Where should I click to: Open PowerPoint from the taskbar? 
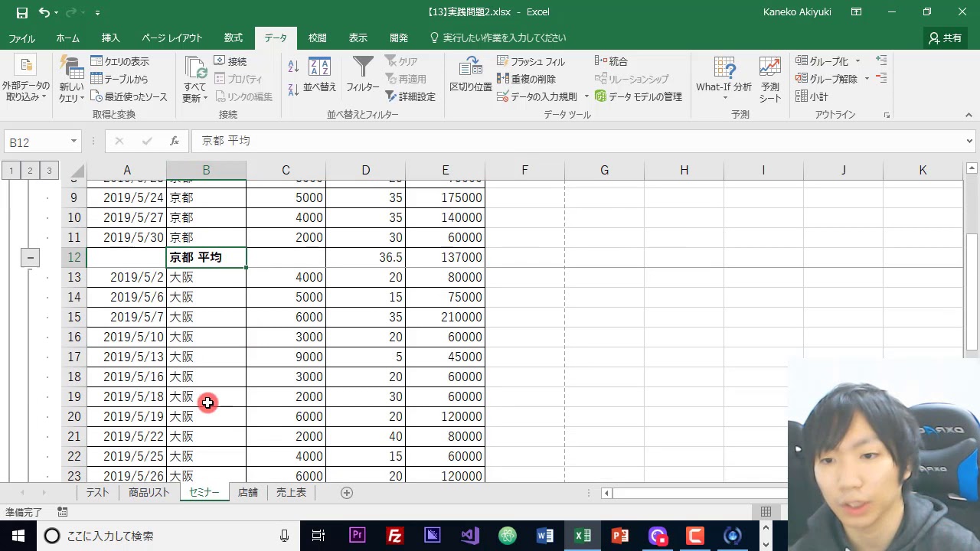[x=620, y=536]
